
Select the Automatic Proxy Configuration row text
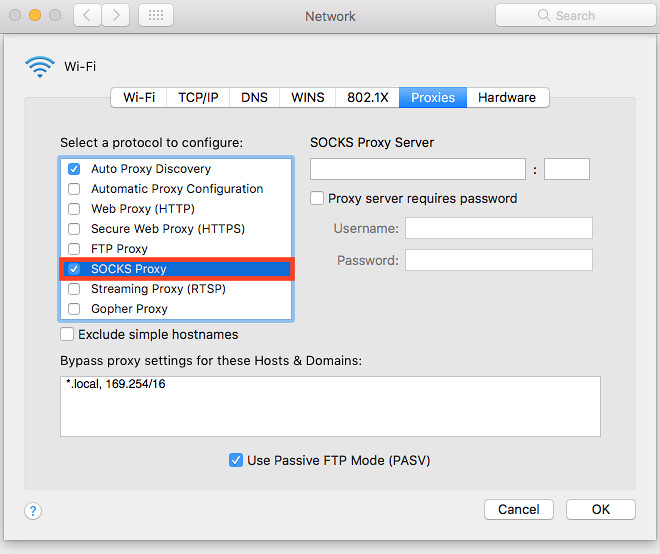coord(177,189)
